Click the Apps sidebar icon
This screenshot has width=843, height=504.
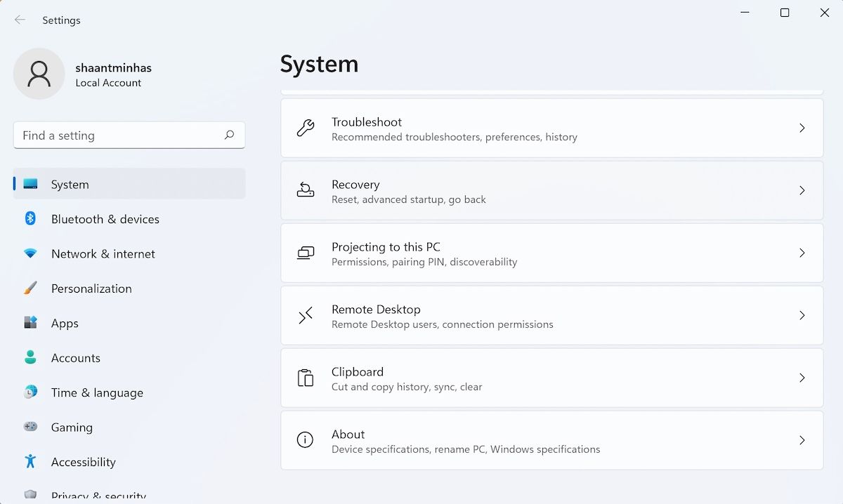point(30,323)
